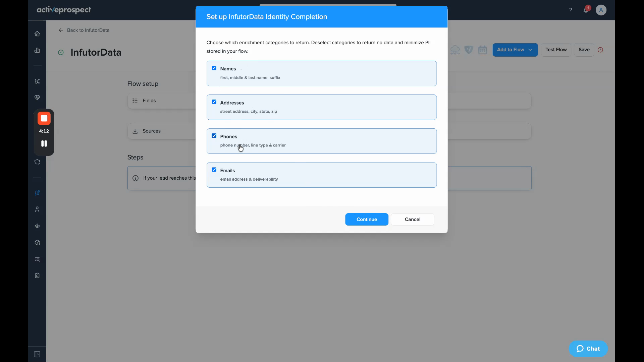Screen dimensions: 644x362
Task: Click 'first, middle & last name, suffix' text
Action: [250, 77]
